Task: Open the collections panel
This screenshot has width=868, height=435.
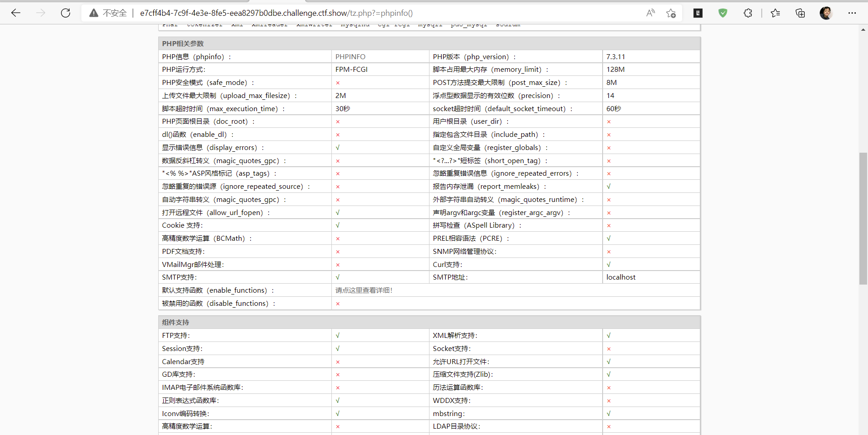Action: [800, 13]
